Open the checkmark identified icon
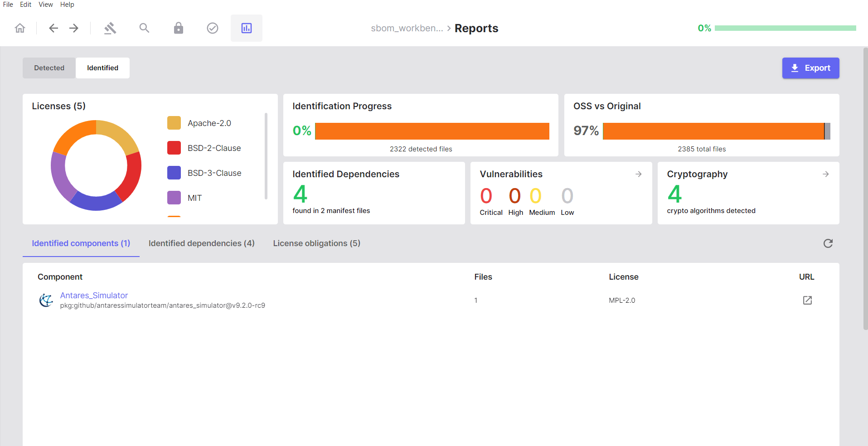868x446 pixels. (213, 28)
